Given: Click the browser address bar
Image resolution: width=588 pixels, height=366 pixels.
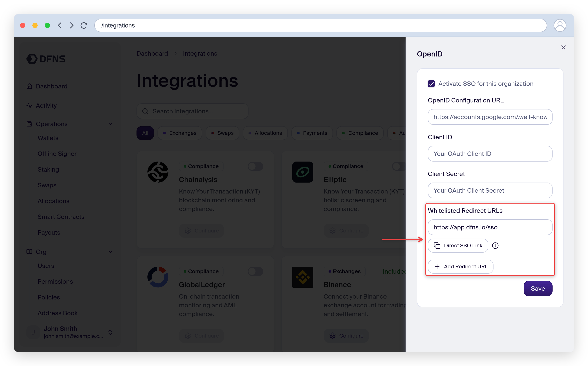Looking at the screenshot, I should (320, 25).
